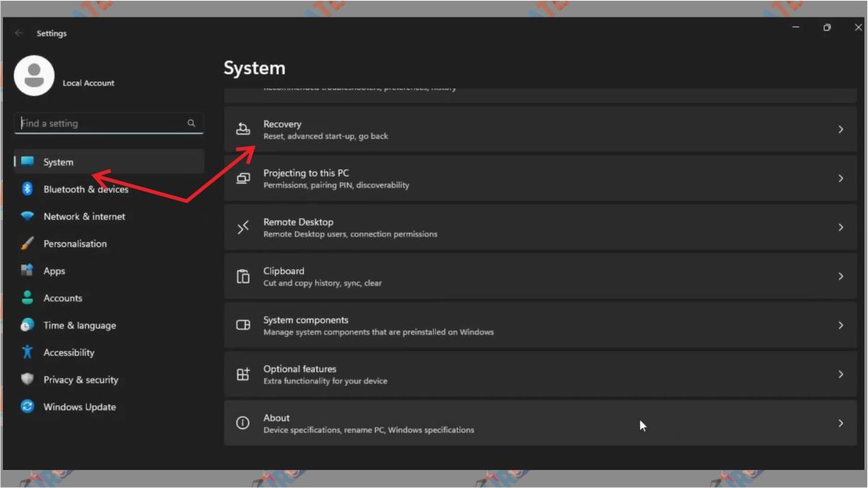Open the Optional features title

[299, 369]
